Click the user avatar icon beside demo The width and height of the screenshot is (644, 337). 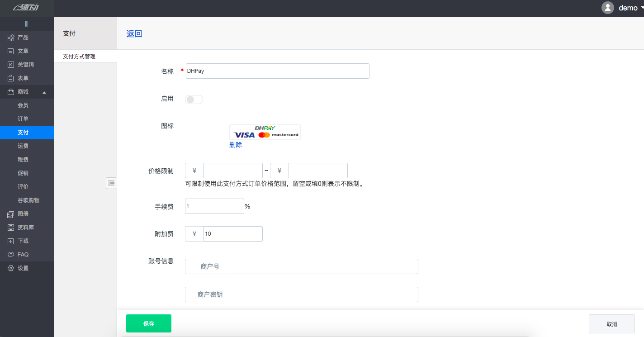point(608,8)
